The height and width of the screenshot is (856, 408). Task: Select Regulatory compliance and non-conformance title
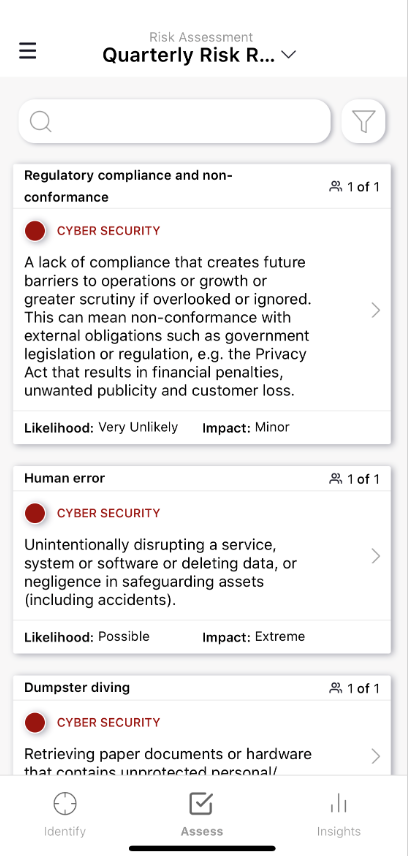[128, 186]
